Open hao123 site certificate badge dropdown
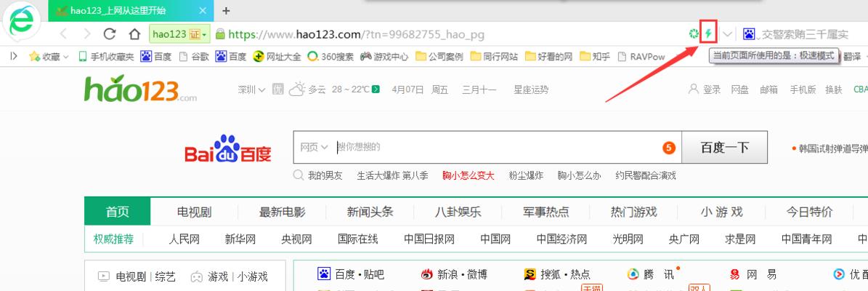 click(179, 34)
